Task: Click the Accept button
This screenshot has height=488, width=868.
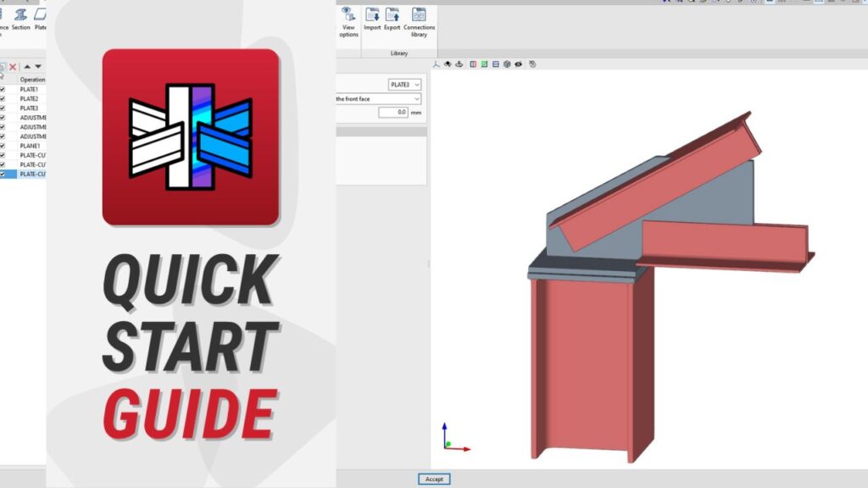Action: [x=434, y=479]
